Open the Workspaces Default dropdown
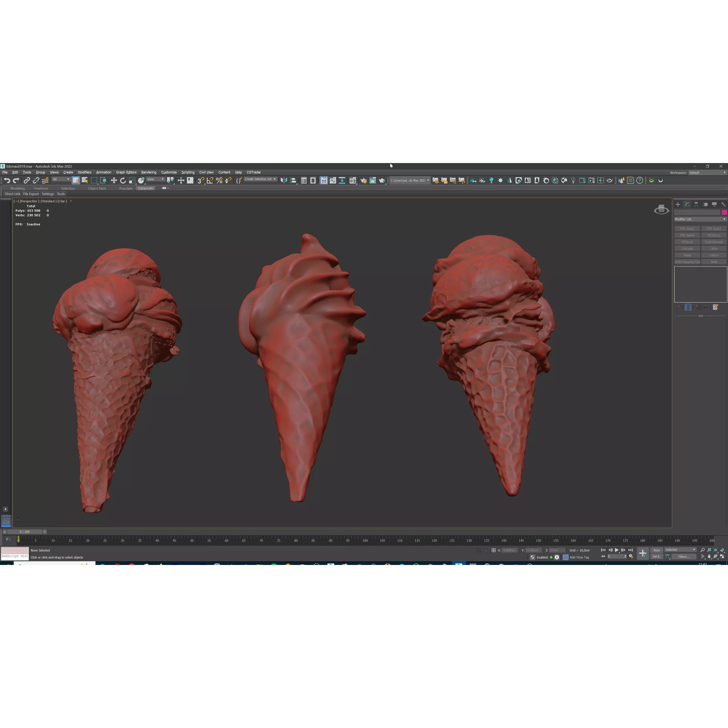The width and height of the screenshot is (728, 728). click(x=708, y=173)
